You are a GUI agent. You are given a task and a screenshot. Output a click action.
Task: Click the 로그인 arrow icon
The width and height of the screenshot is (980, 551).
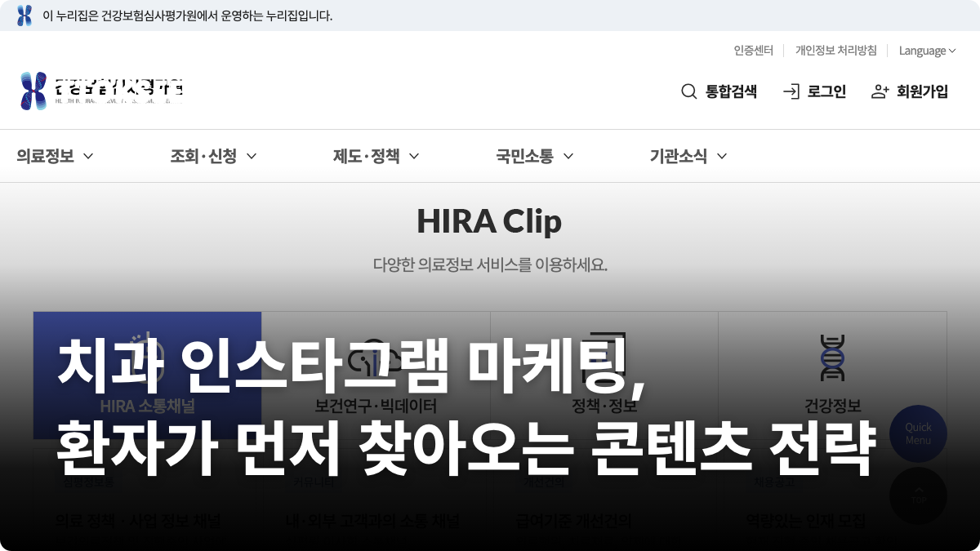[791, 91]
